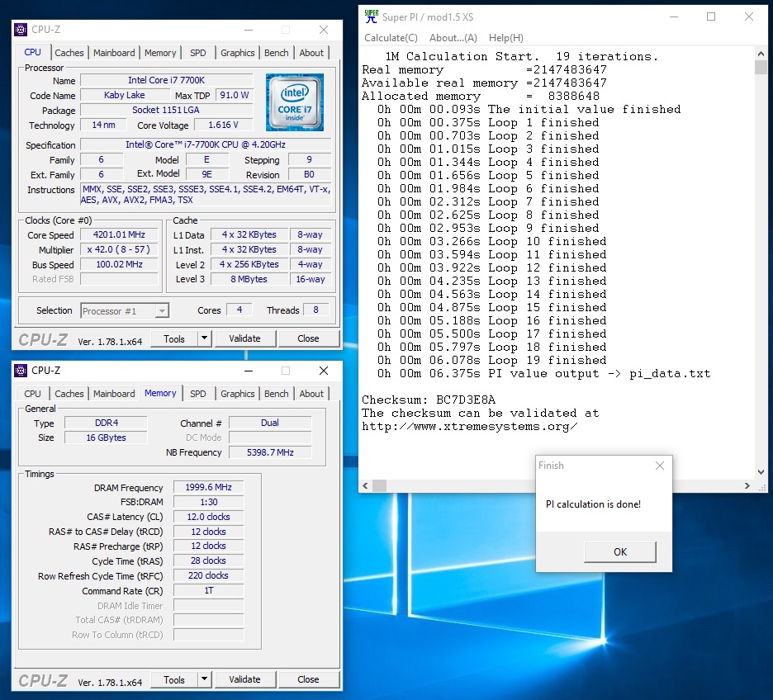The height and width of the screenshot is (700, 773).
Task: Minimize the bottom CPU-Z window
Action: 249,371
